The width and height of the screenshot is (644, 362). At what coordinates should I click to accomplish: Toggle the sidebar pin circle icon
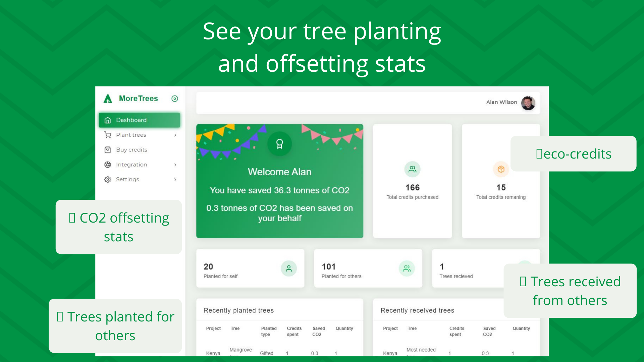pyautogui.click(x=174, y=99)
